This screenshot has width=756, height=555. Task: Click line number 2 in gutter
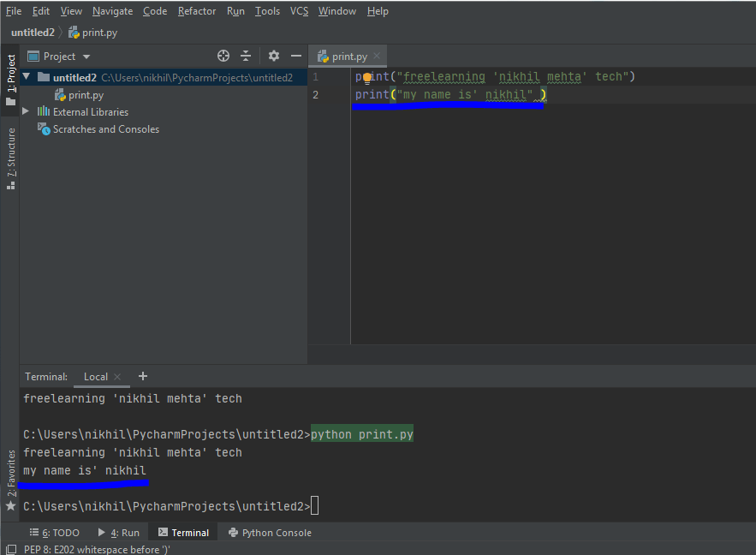[x=315, y=94]
